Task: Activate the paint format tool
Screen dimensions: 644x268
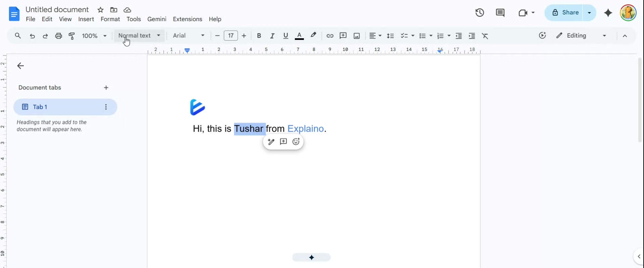Action: pos(72,36)
